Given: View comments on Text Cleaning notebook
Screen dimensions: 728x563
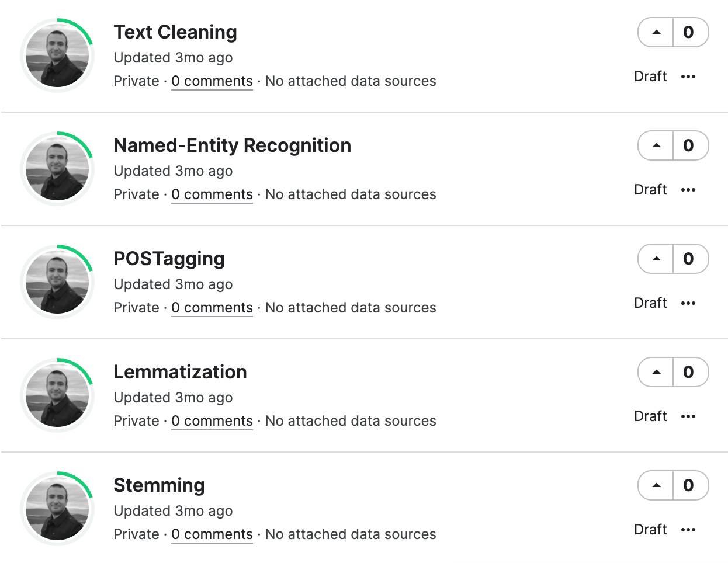Looking at the screenshot, I should 212,81.
